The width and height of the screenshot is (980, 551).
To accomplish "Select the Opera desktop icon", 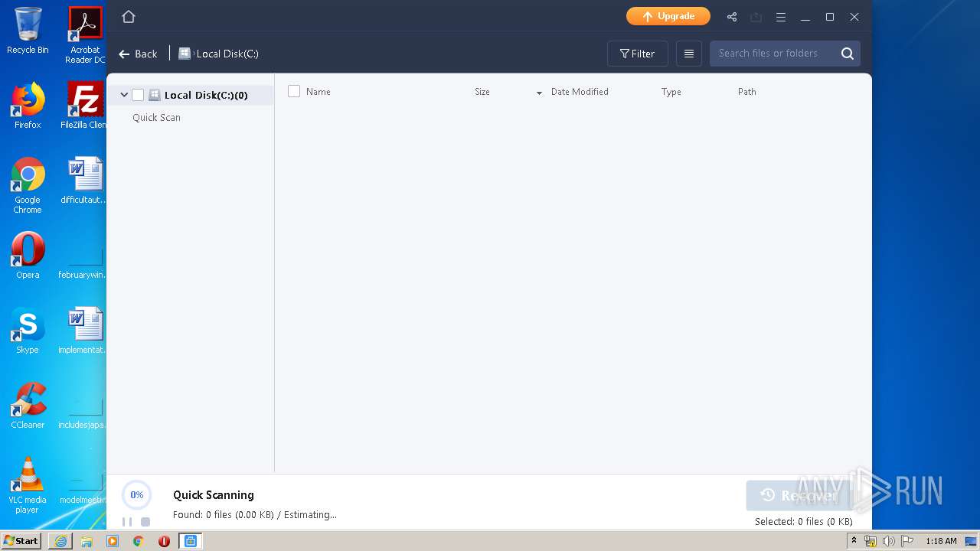I will [28, 256].
